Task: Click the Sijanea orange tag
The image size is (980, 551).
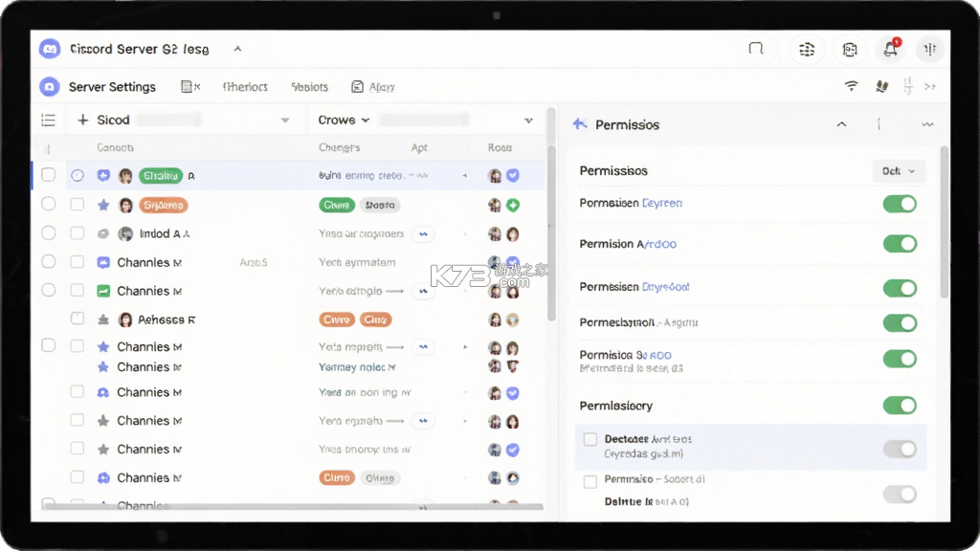Action: [163, 205]
